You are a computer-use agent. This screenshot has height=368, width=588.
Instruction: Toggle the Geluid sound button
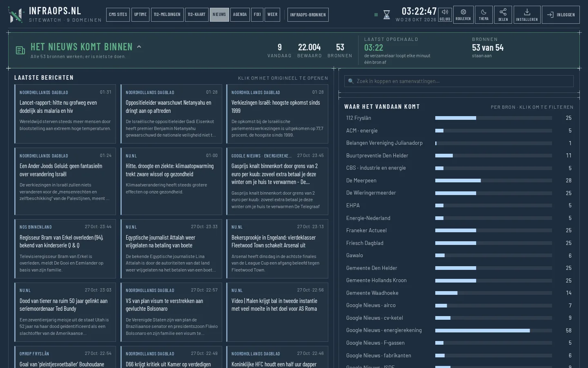pyautogui.click(x=445, y=15)
